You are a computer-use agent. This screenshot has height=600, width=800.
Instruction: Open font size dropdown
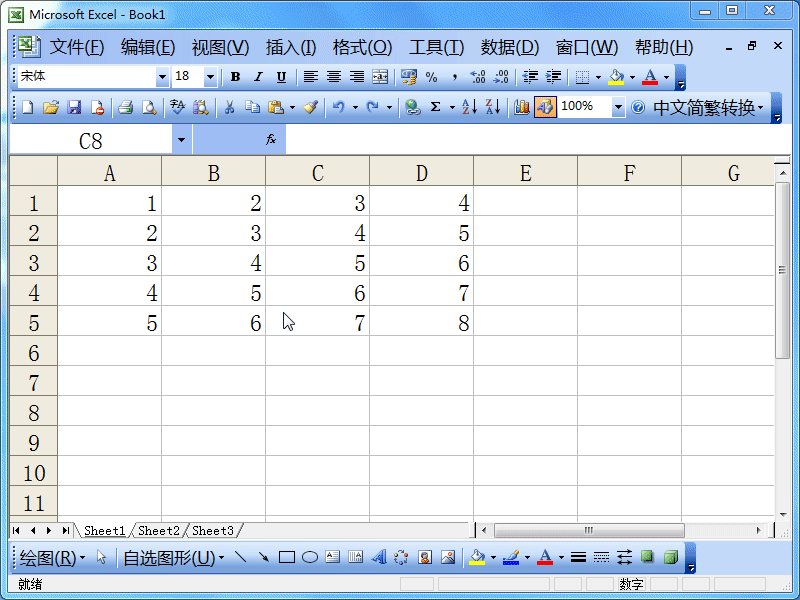(210, 77)
